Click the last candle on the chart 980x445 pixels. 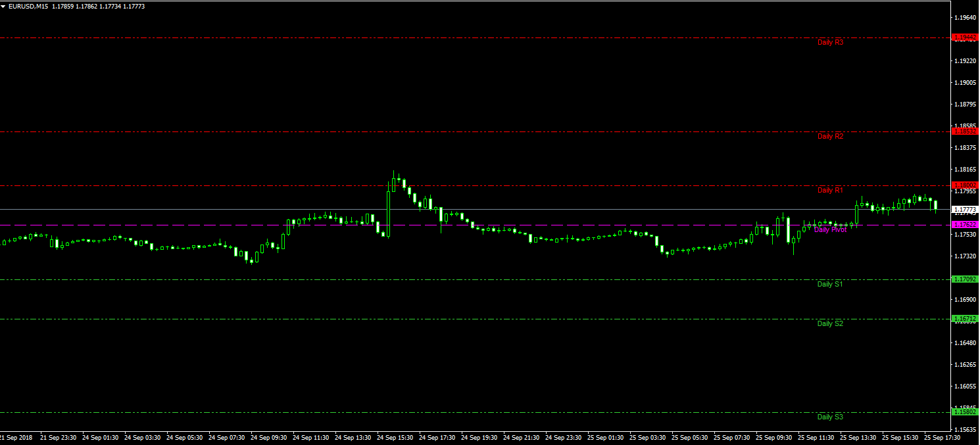point(936,206)
